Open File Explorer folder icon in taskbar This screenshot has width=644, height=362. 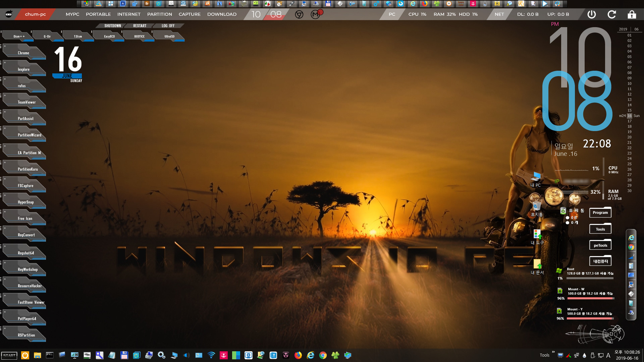(37, 355)
